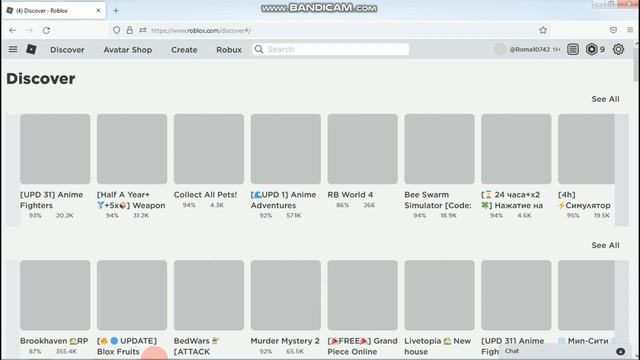This screenshot has width=640, height=360.
Task: View site security lock info
Action: point(129,30)
